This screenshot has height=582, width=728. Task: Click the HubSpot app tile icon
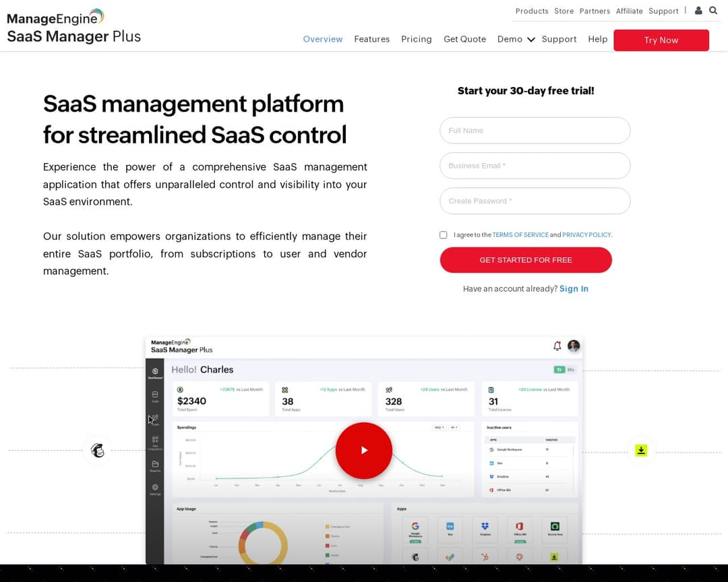point(485,556)
